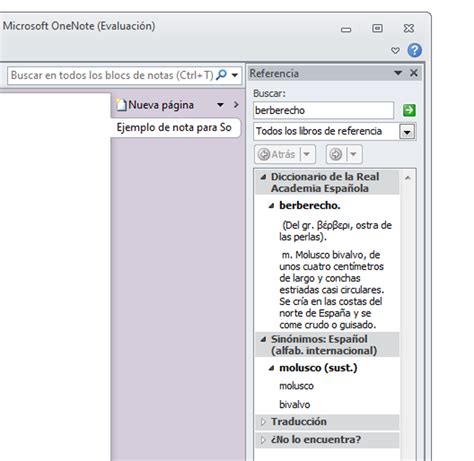Open Atrás history dropdown arrow
474x461 pixels.
tap(307, 154)
